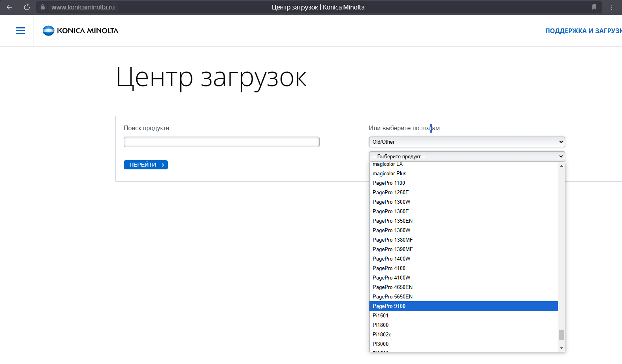
Task: Choose PagePro 1400W in the list
Action: pos(464,259)
